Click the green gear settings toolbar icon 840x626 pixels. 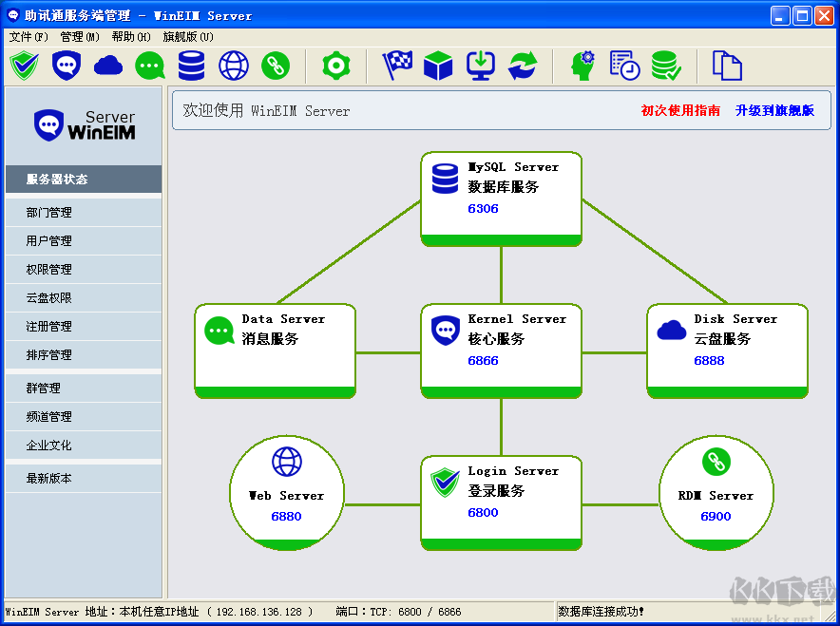335,66
